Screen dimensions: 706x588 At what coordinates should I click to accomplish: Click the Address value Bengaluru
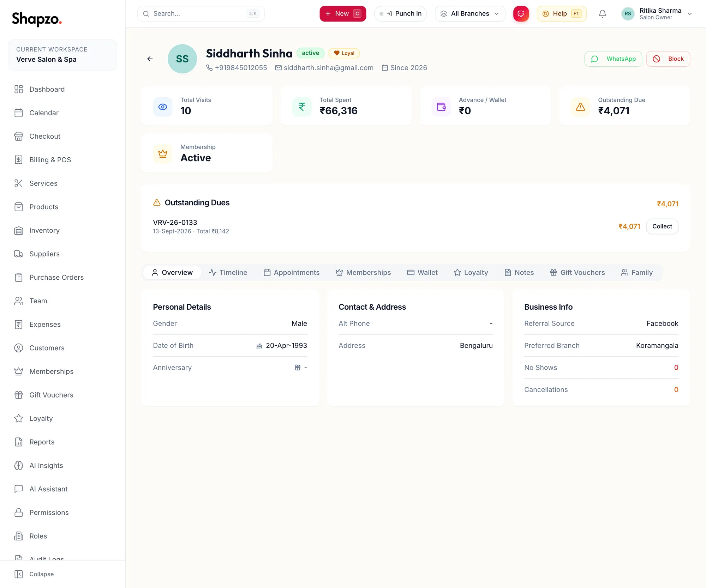pos(476,346)
